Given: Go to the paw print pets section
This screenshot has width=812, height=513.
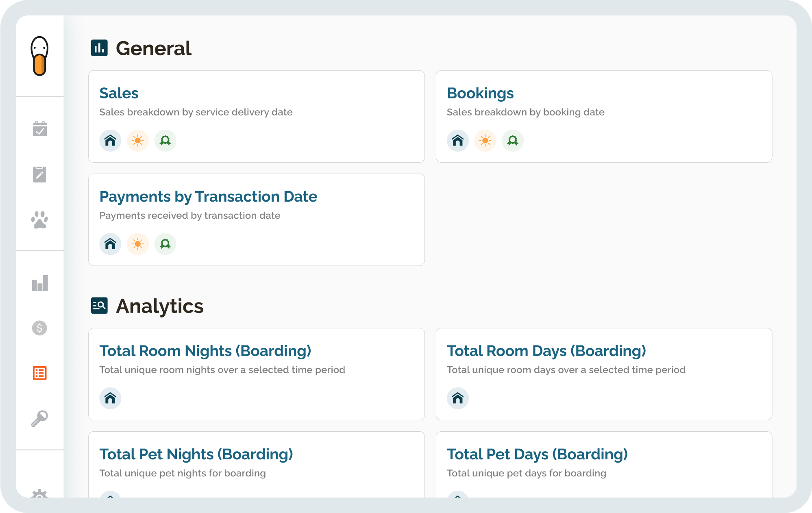Looking at the screenshot, I should click(x=39, y=220).
